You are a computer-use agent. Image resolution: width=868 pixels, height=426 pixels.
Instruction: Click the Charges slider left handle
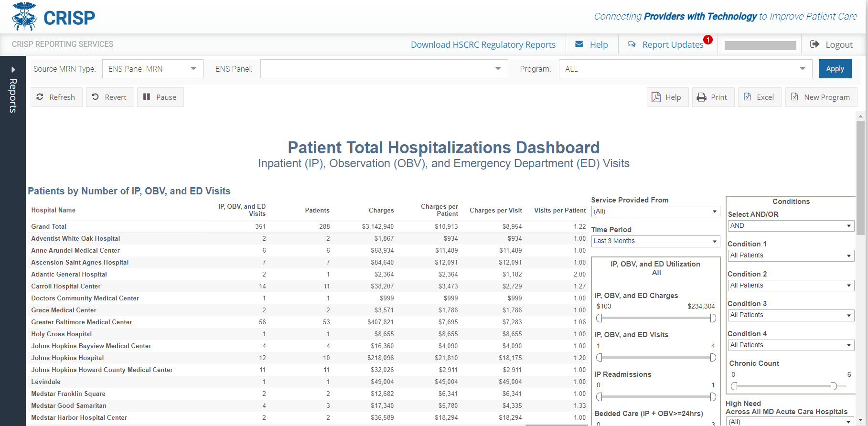(599, 318)
